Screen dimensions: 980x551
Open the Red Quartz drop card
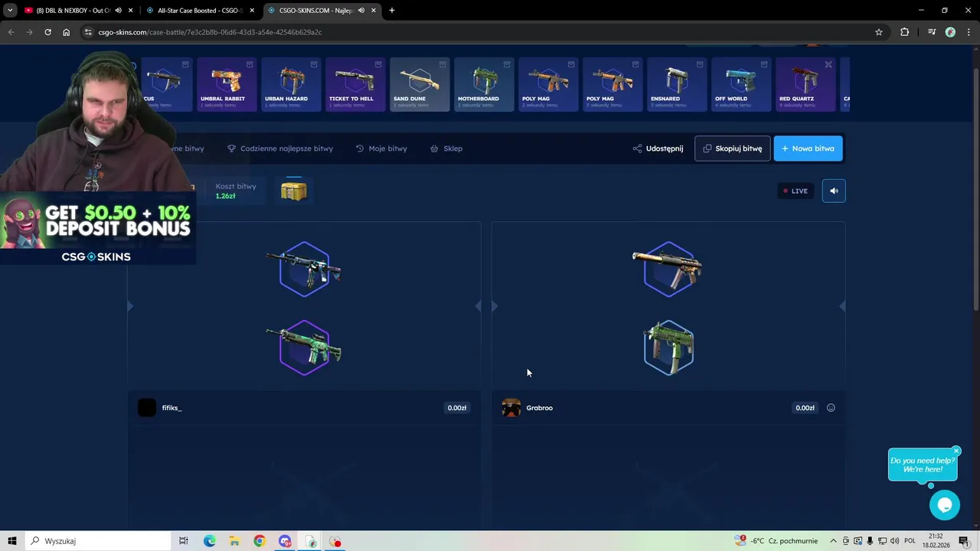click(x=805, y=84)
